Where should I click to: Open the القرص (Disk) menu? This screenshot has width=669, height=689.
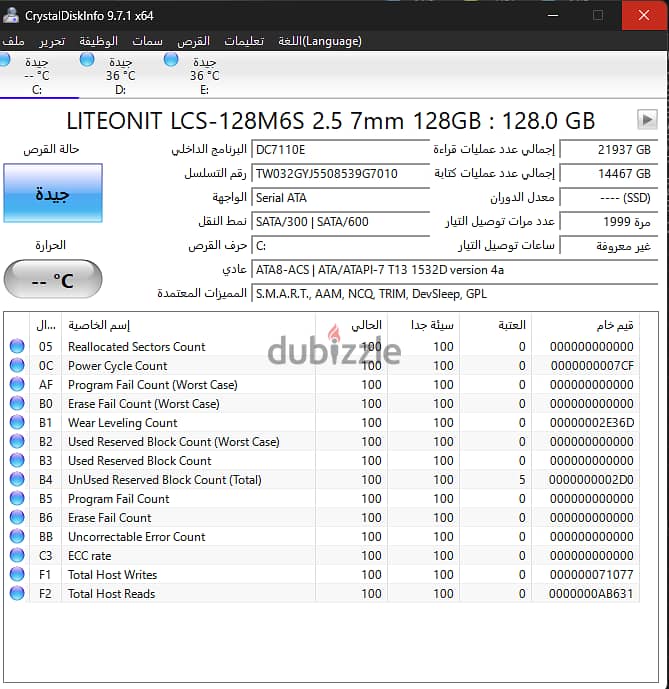tap(193, 41)
